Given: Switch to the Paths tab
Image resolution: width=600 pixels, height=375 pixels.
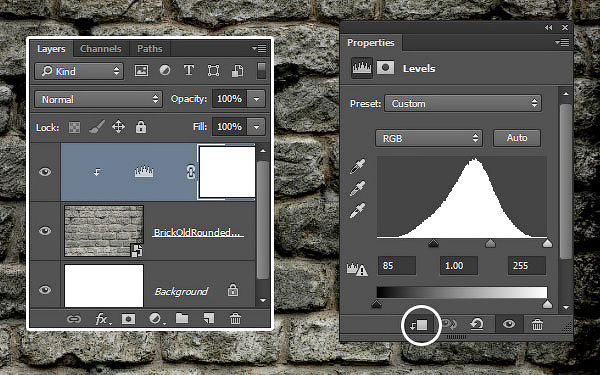Looking at the screenshot, I should [x=150, y=49].
